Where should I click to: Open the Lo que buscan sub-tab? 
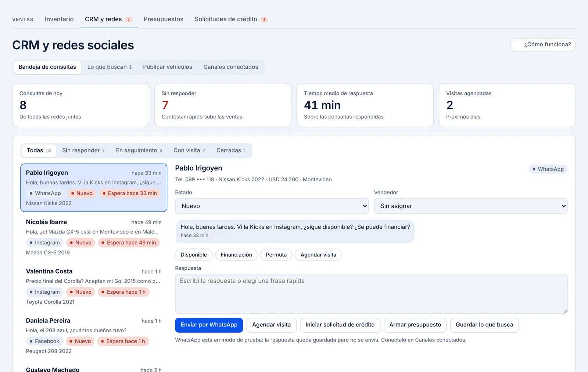(110, 67)
